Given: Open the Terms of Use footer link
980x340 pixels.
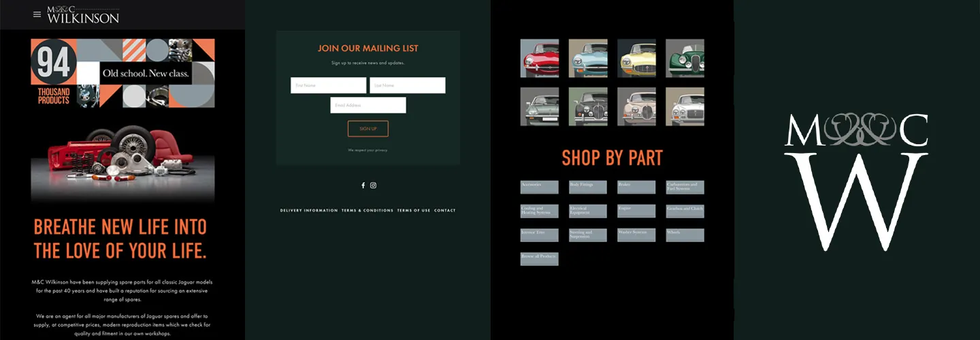Looking at the screenshot, I should coord(414,210).
